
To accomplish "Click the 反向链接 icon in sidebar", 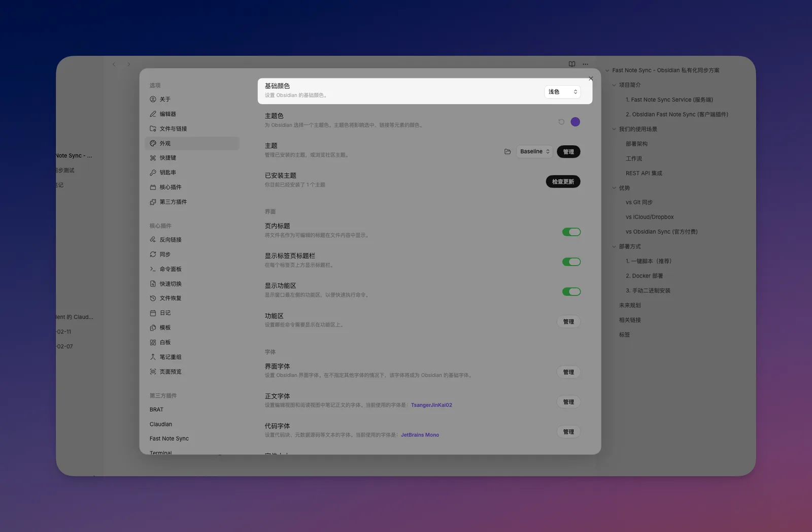I will coord(153,240).
